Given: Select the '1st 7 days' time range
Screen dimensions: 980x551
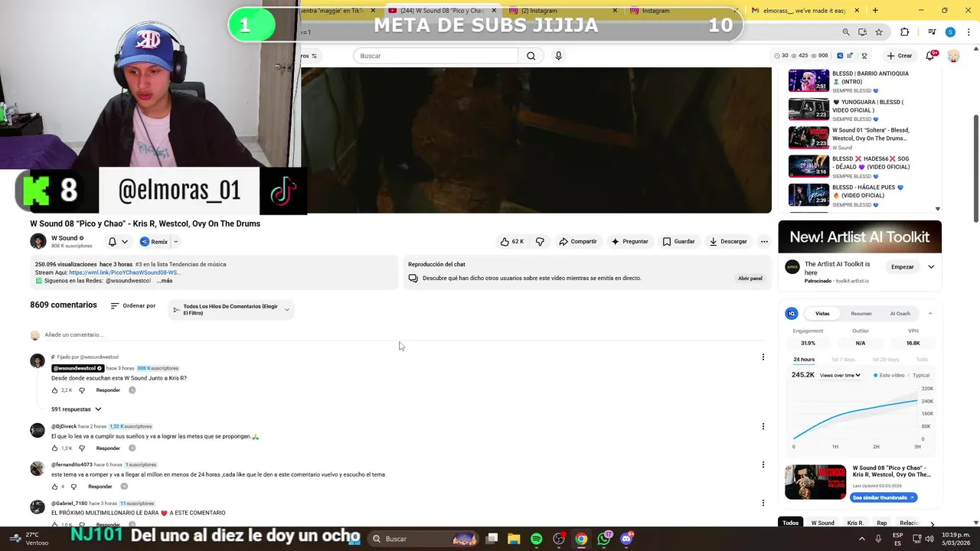Looking at the screenshot, I should click(x=843, y=360).
